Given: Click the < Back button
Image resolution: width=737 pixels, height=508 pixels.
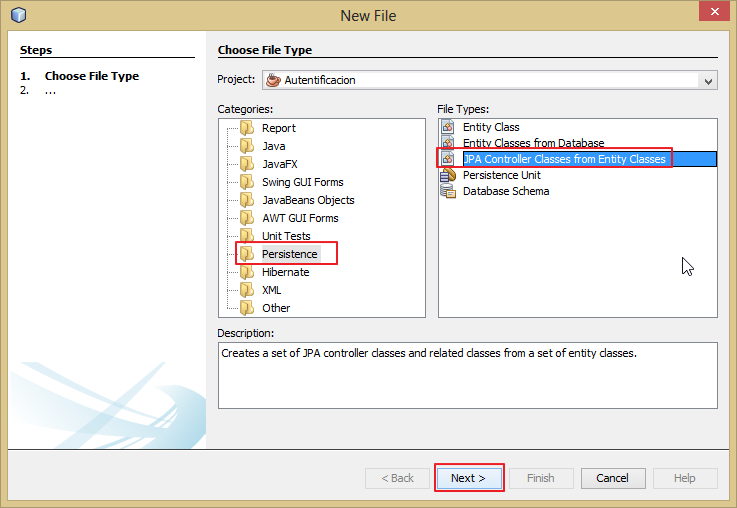Looking at the screenshot, I should pyautogui.click(x=397, y=478).
